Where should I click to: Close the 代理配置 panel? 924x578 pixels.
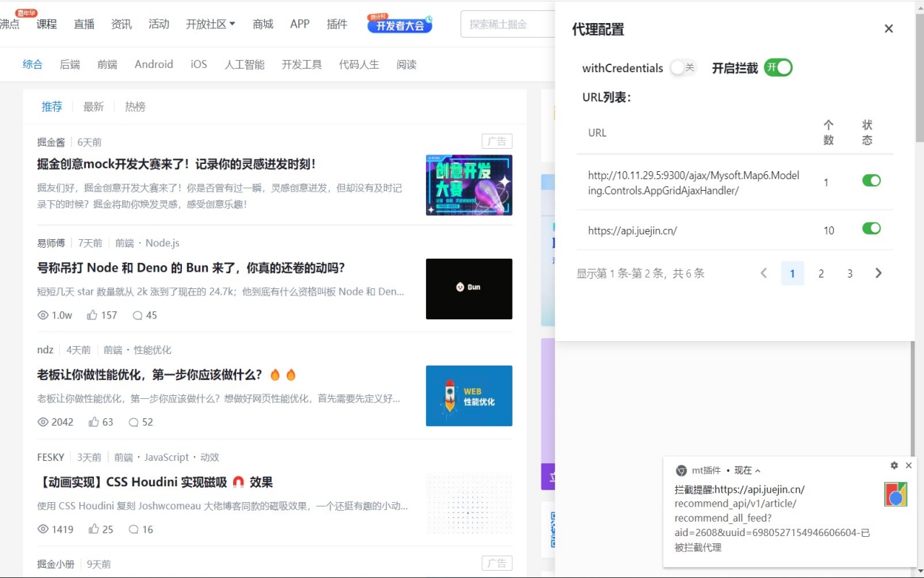coord(889,29)
